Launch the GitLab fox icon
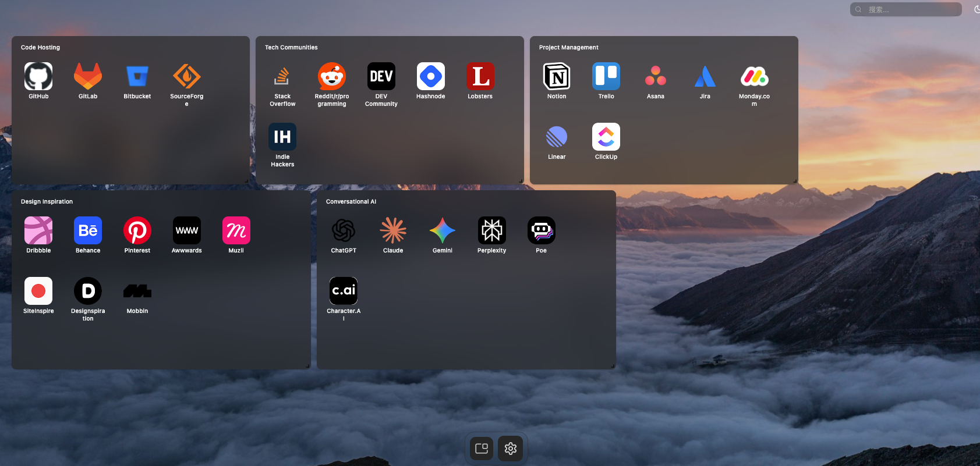 [x=88, y=76]
